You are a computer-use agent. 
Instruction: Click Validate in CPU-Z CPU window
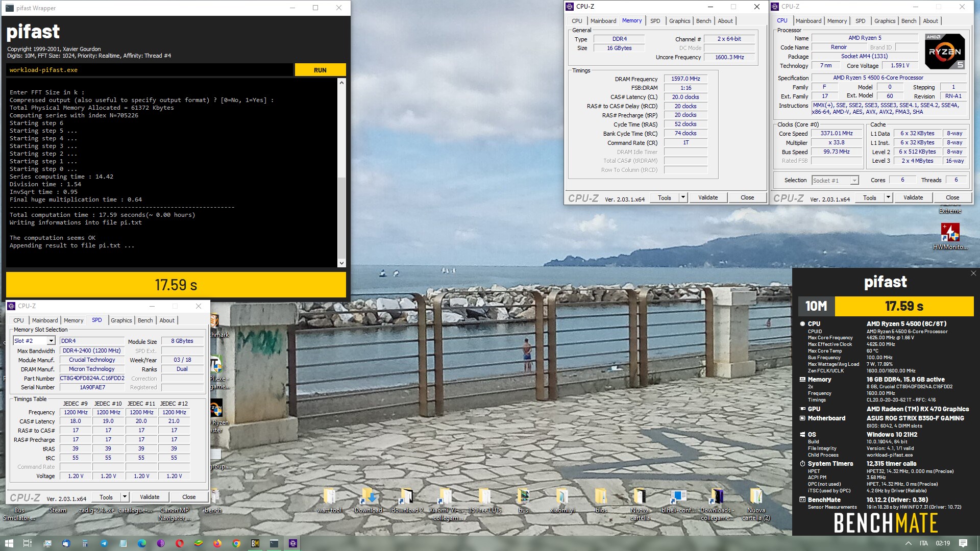(x=913, y=197)
